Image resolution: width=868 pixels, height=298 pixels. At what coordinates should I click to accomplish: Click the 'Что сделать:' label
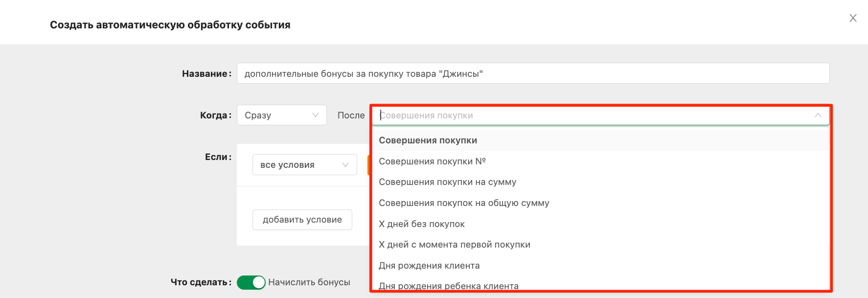pyautogui.click(x=201, y=282)
